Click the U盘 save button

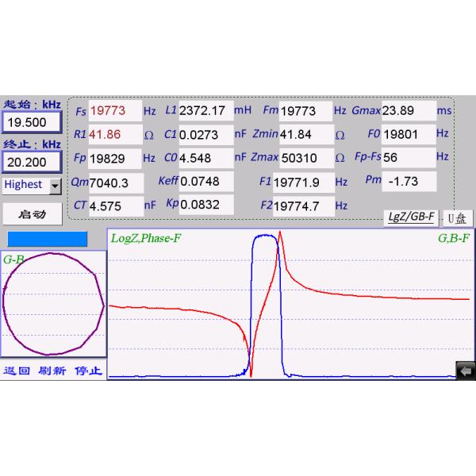458,217
